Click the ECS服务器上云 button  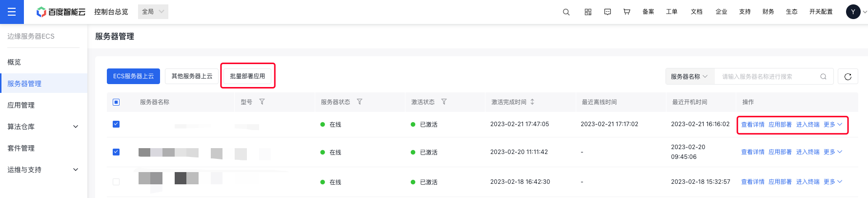133,76
